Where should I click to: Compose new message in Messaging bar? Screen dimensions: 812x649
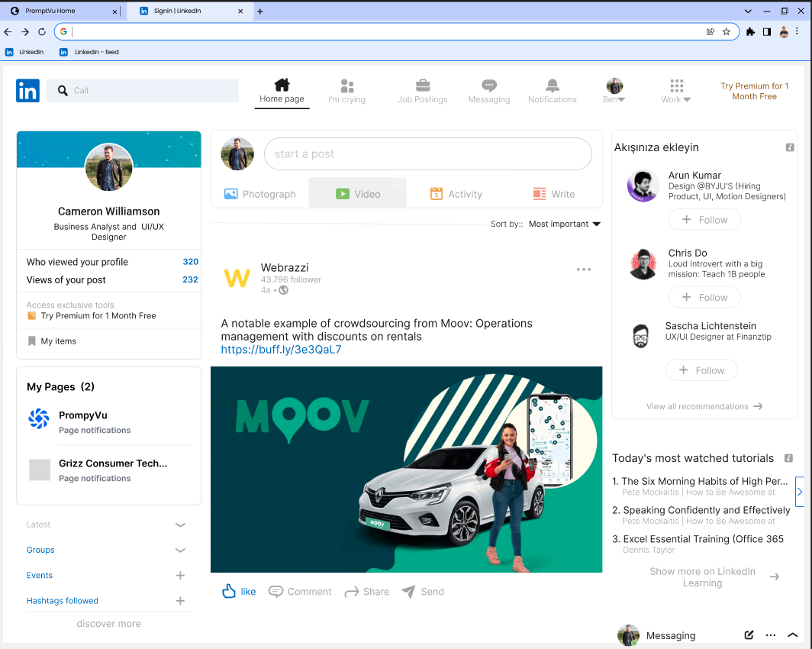[749, 635]
